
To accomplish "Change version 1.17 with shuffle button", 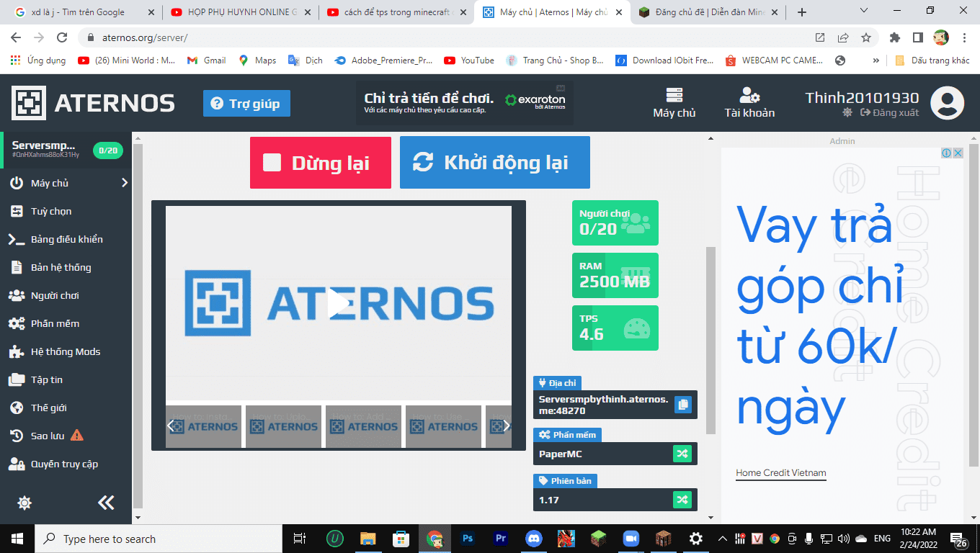I will (682, 499).
